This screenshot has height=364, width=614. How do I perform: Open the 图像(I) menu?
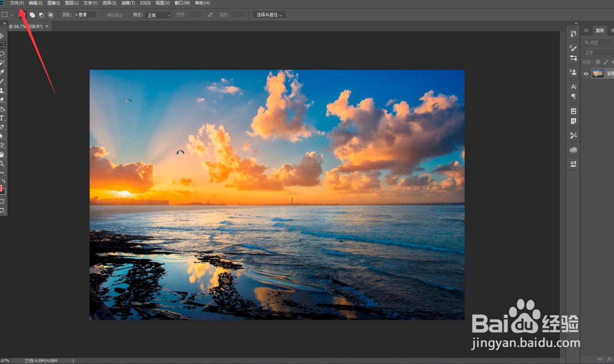[54, 3]
